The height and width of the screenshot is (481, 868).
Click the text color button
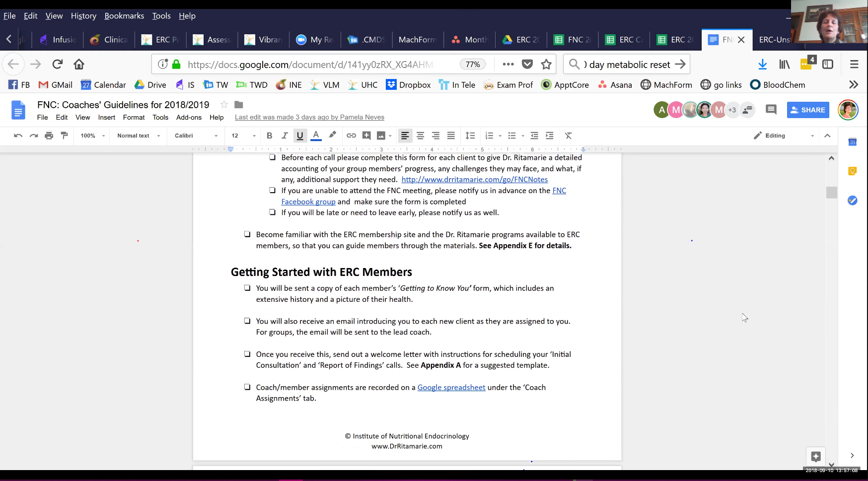click(316, 136)
